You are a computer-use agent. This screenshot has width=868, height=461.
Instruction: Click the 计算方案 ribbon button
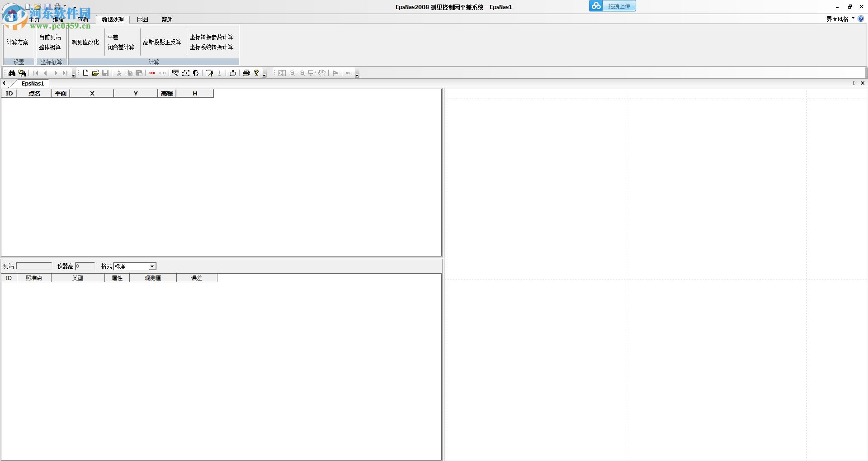[18, 42]
